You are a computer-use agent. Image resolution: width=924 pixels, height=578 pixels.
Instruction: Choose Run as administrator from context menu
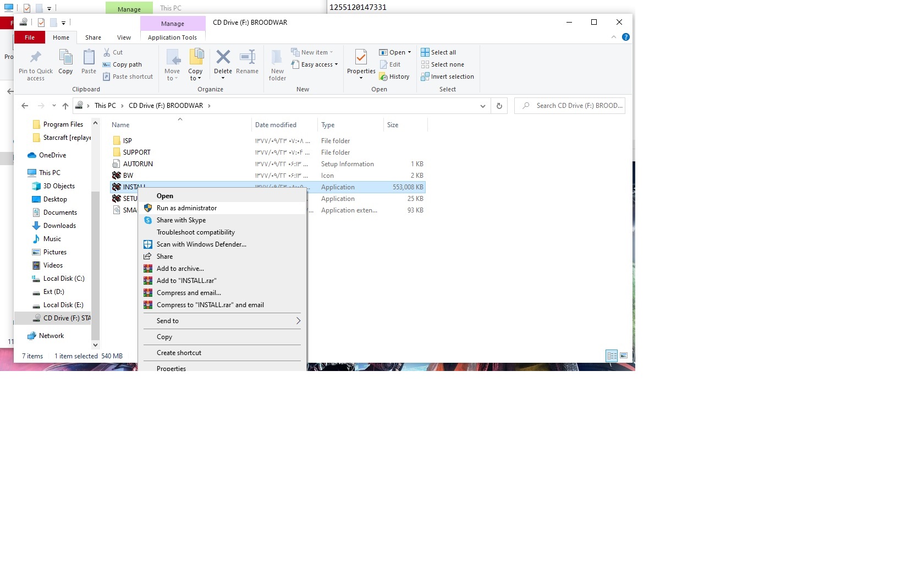186,208
